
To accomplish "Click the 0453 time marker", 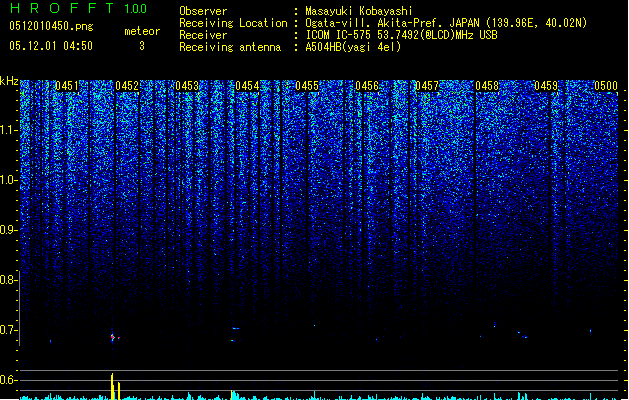I will coord(187,86).
